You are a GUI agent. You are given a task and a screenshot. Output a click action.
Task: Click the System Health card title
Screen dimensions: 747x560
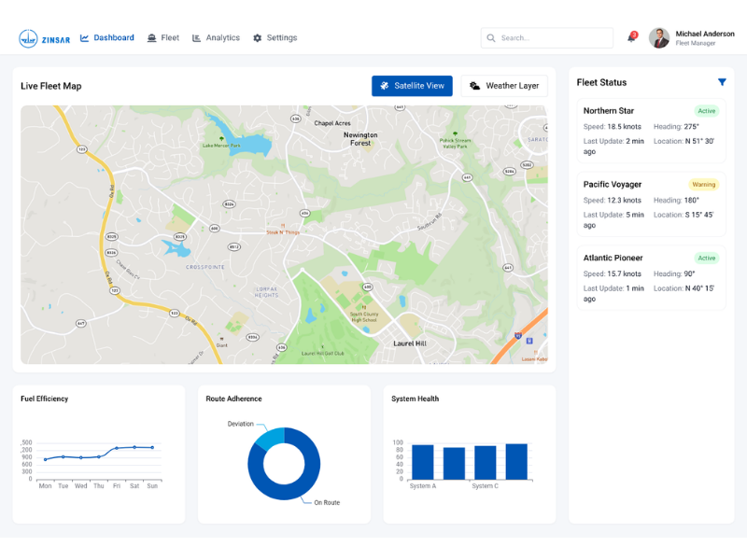click(415, 399)
